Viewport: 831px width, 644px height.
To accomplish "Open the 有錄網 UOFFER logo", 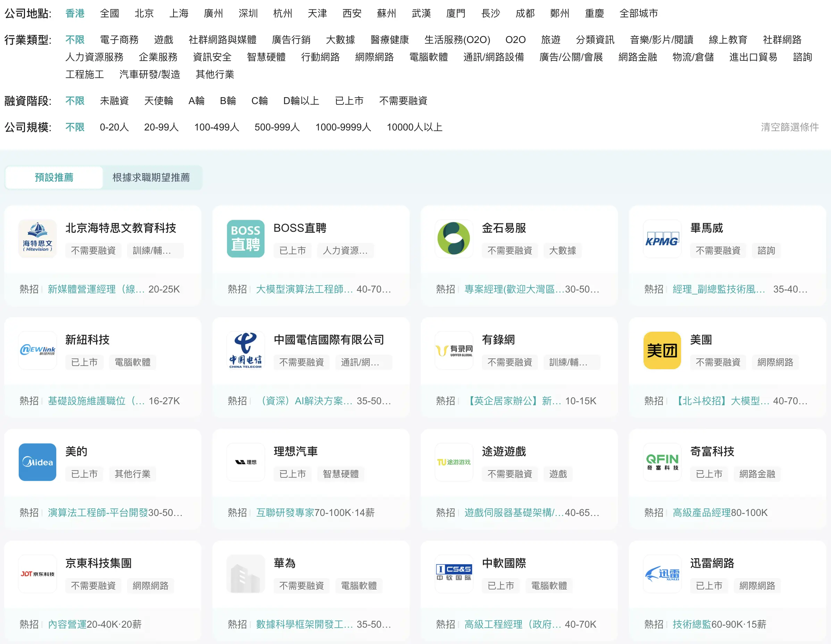I will (x=454, y=350).
